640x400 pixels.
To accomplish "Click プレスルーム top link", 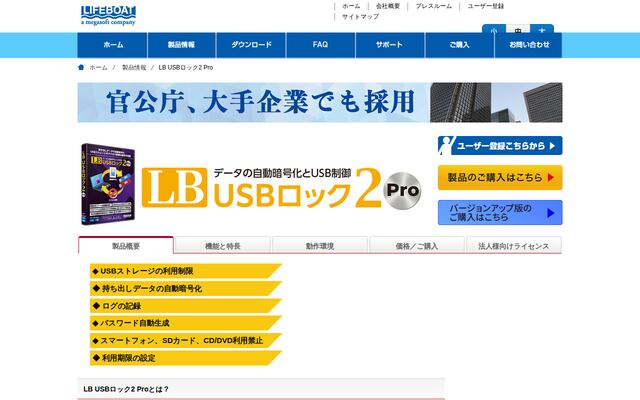I will (x=433, y=6).
